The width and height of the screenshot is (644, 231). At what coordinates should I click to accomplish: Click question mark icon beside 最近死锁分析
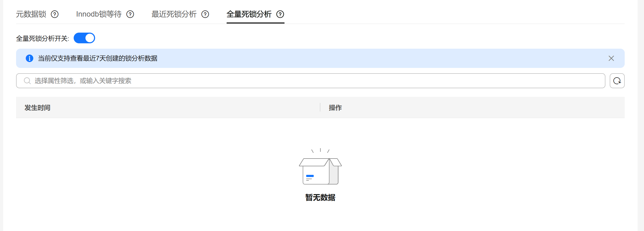tap(205, 14)
